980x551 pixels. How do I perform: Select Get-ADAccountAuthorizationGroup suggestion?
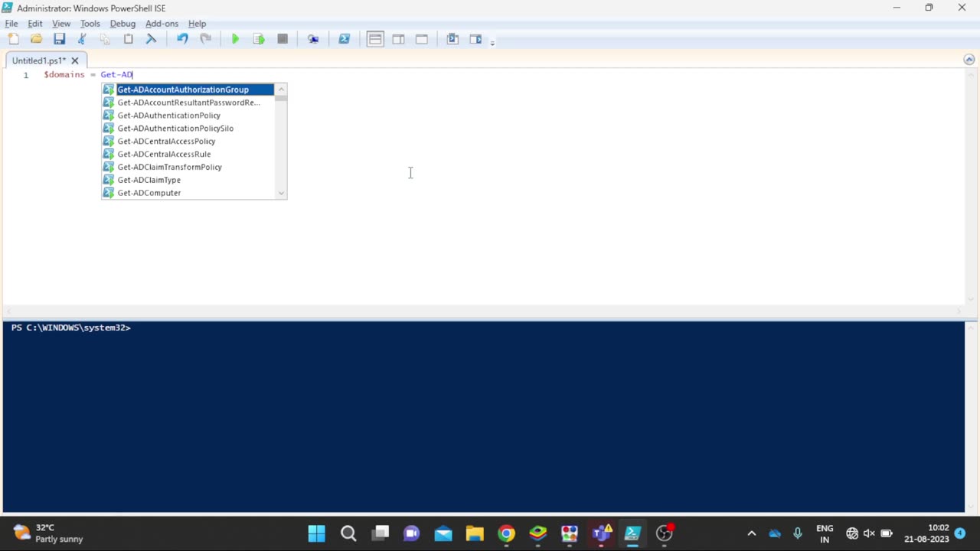[x=188, y=90]
